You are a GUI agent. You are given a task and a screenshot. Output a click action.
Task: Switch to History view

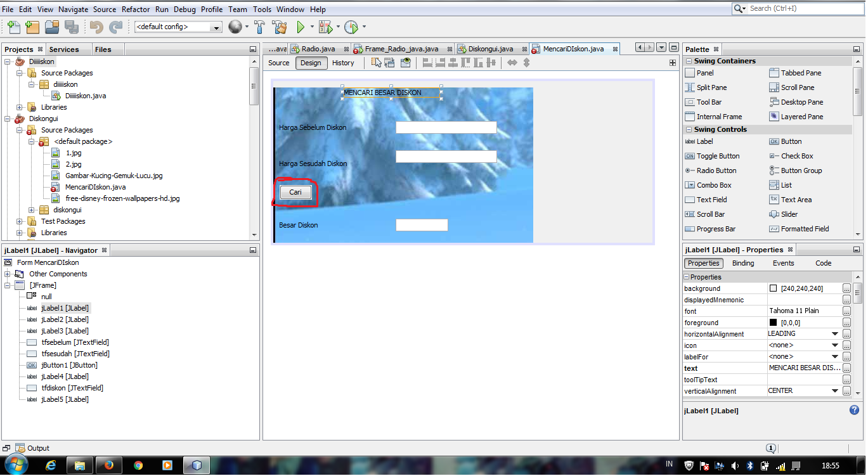(x=343, y=63)
